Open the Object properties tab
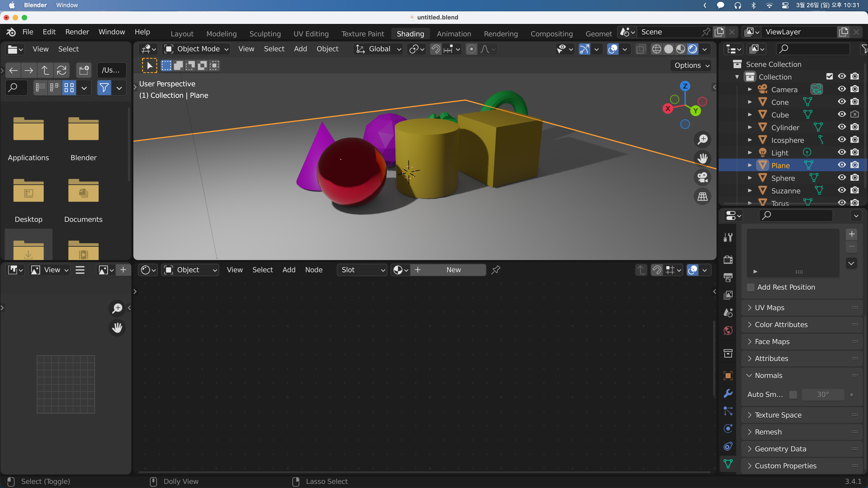The height and width of the screenshot is (488, 868). [x=728, y=375]
